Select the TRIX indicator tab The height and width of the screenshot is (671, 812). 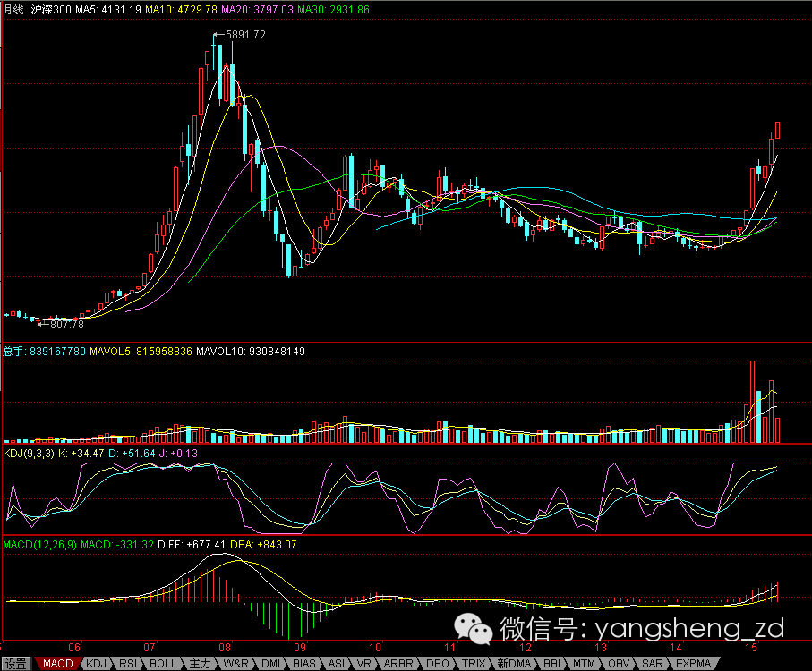pyautogui.click(x=474, y=664)
